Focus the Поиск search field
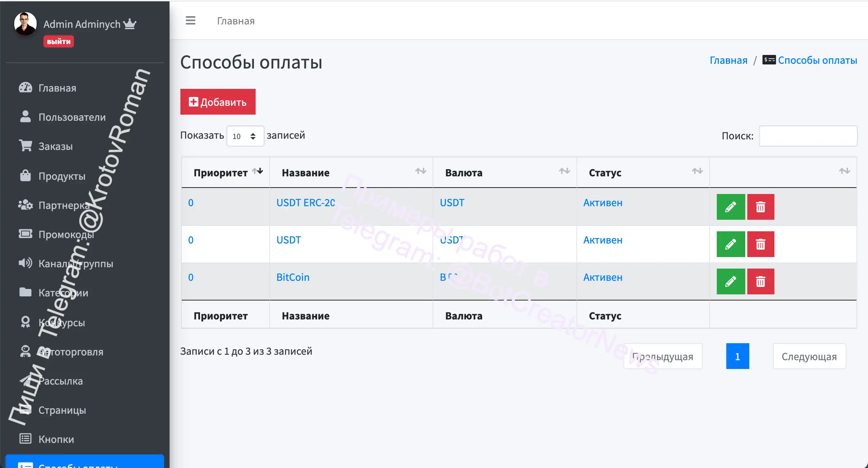 click(808, 136)
